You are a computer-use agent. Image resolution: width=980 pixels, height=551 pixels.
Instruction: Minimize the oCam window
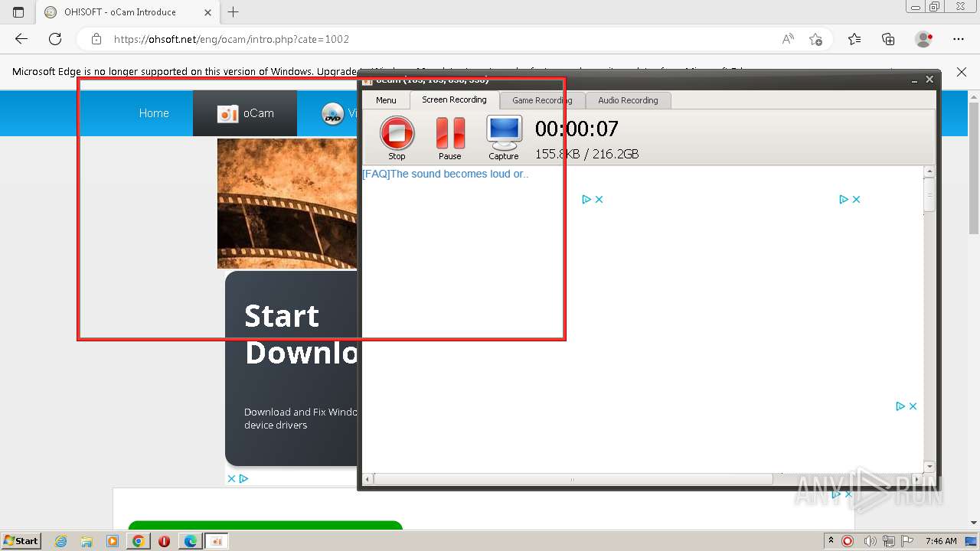tap(915, 80)
